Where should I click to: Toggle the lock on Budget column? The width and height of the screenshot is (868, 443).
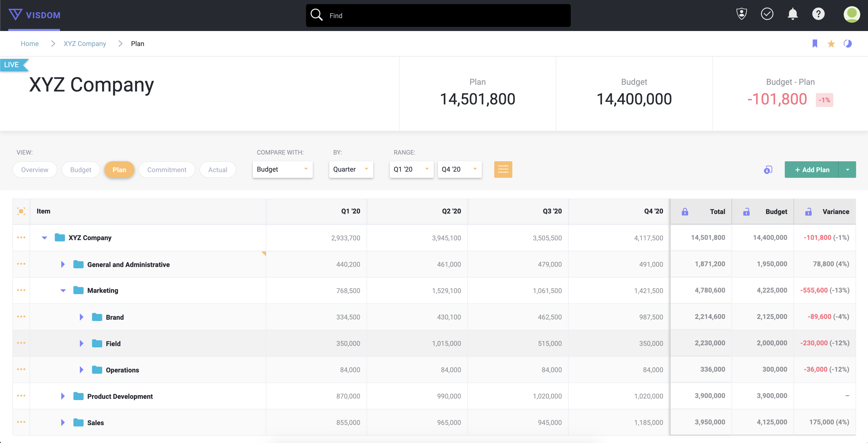click(x=746, y=212)
